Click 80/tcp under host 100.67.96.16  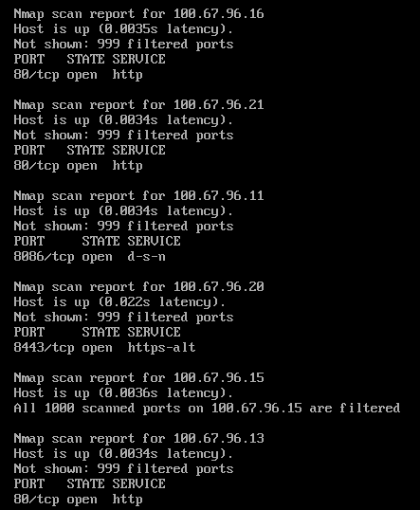36,75
